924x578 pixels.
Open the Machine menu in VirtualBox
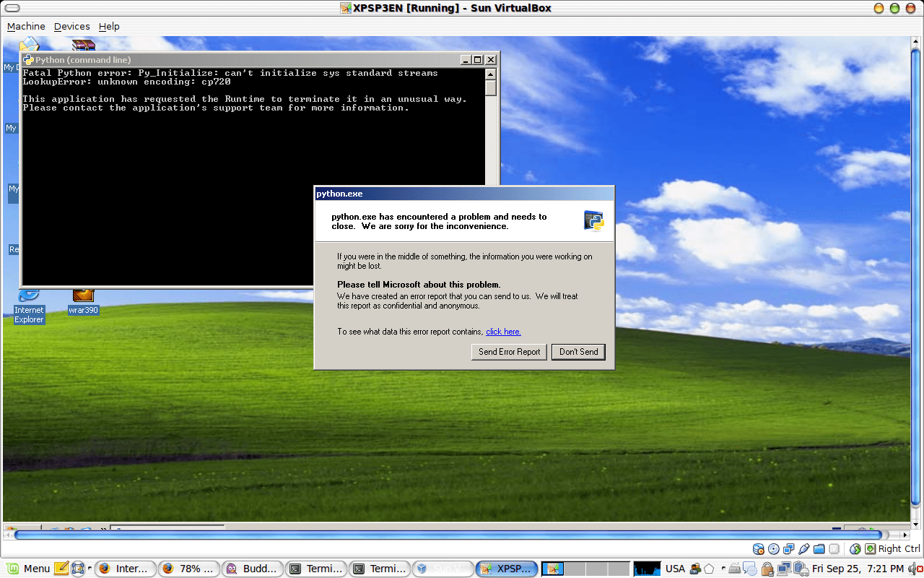[26, 26]
